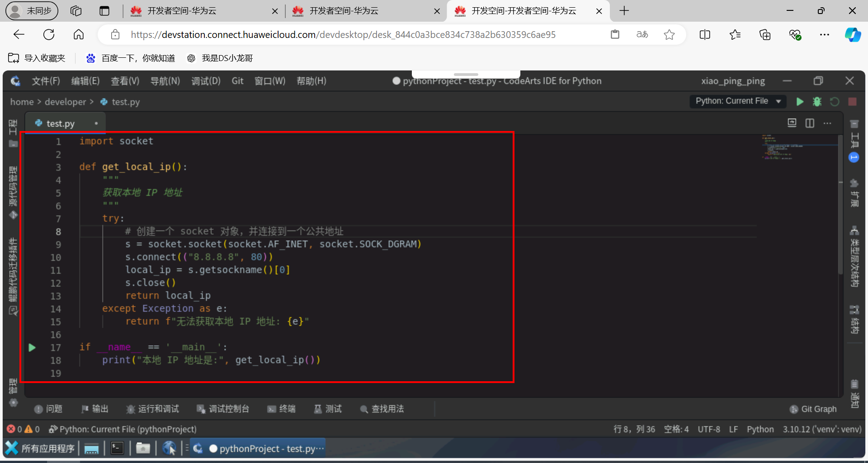Switch to the 终端 panel tab

[x=281, y=409]
